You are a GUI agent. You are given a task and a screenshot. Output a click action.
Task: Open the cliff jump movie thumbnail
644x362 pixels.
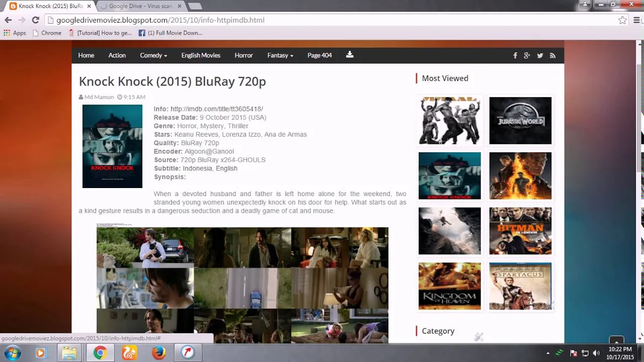coord(450,231)
